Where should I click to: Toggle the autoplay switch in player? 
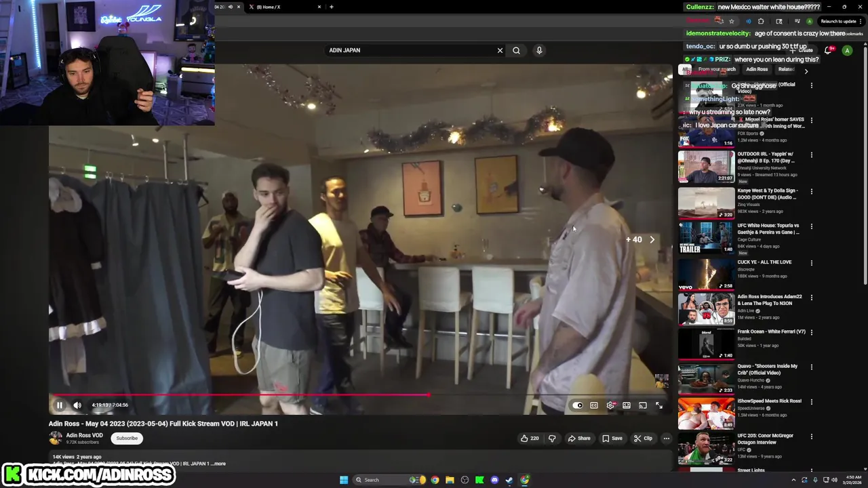[578, 405]
